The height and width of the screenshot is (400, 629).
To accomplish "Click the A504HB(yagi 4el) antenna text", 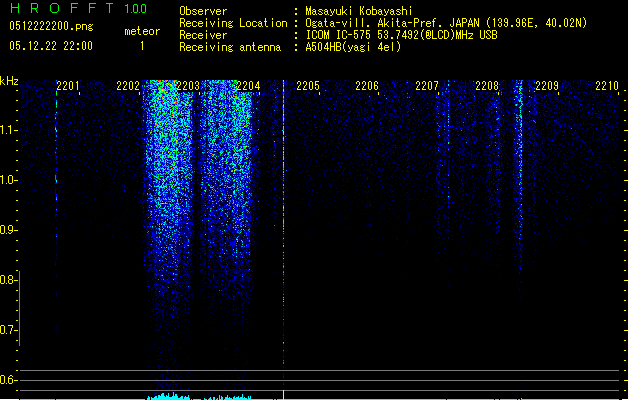I will (353, 47).
